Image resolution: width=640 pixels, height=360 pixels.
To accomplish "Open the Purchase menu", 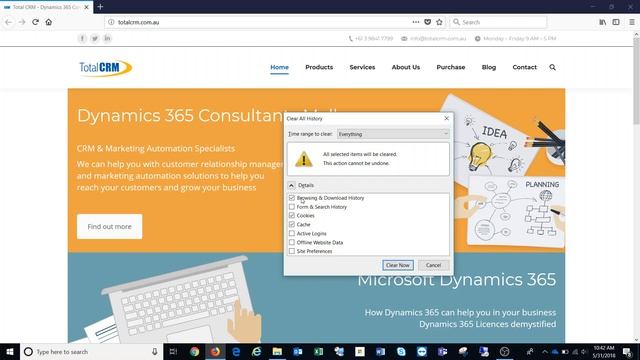I will coord(451,67).
